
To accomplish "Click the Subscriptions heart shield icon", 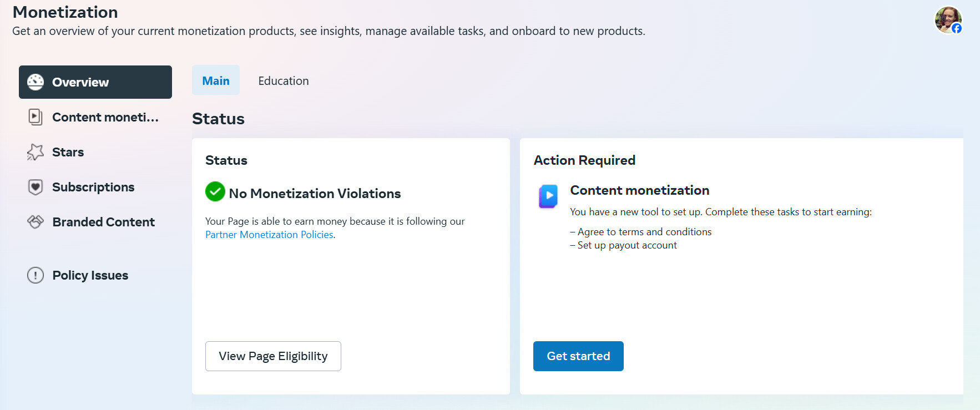I will coord(36,187).
